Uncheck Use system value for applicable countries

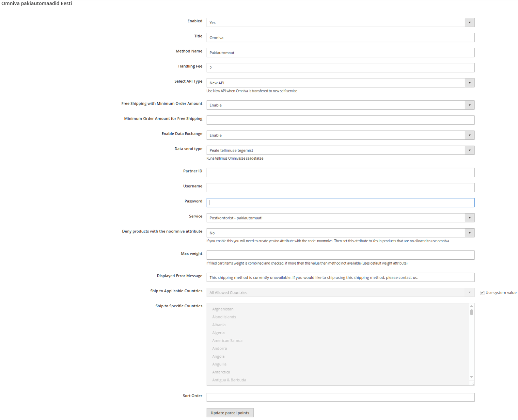point(482,292)
